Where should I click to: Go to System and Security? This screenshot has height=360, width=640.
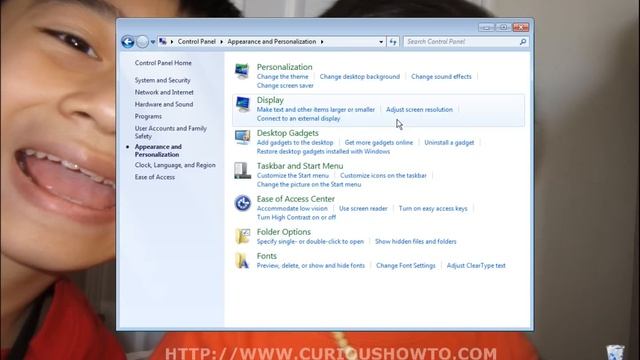tap(162, 80)
